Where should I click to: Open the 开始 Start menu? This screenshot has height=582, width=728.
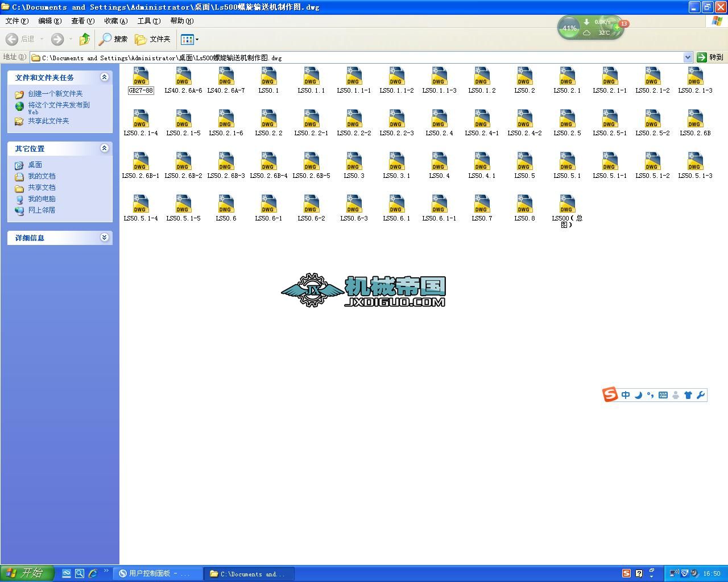[27, 573]
